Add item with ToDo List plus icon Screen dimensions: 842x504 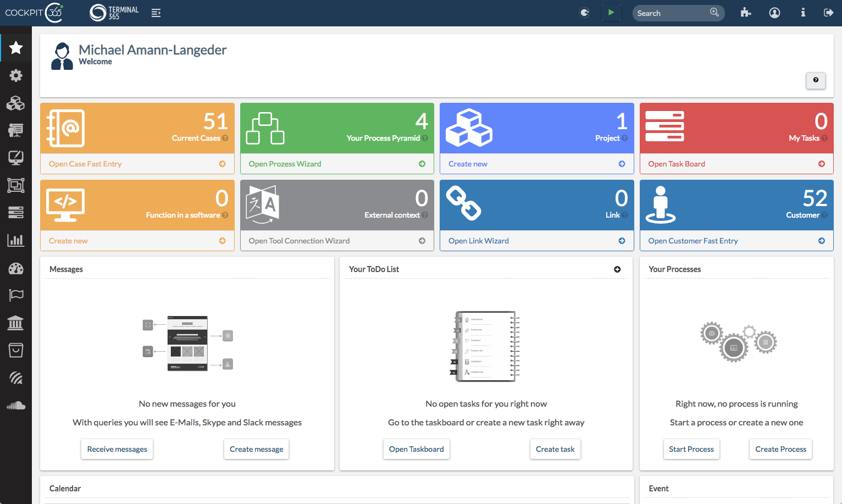pyautogui.click(x=617, y=269)
